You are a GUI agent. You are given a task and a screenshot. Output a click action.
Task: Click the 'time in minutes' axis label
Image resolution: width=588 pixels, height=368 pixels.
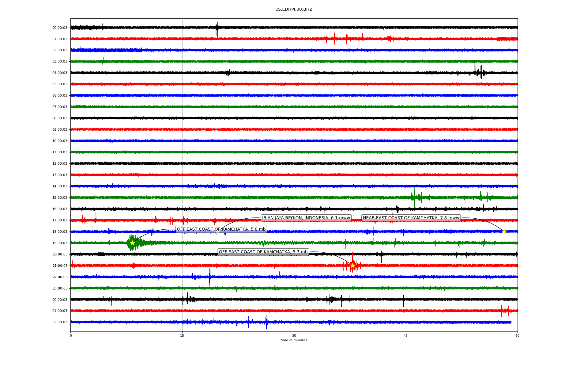294,340
